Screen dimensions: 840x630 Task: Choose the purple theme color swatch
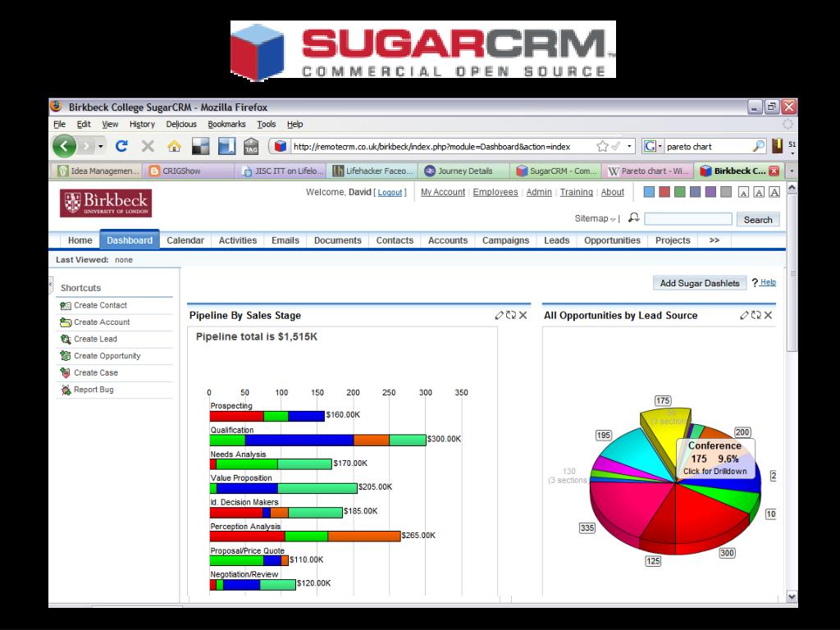[x=710, y=192]
